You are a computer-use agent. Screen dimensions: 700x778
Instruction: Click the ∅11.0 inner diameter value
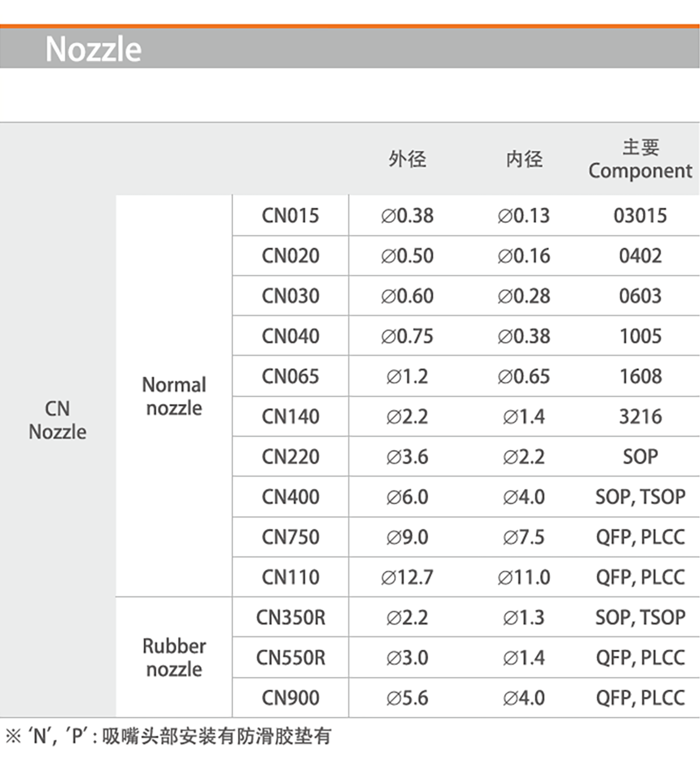pos(524,577)
